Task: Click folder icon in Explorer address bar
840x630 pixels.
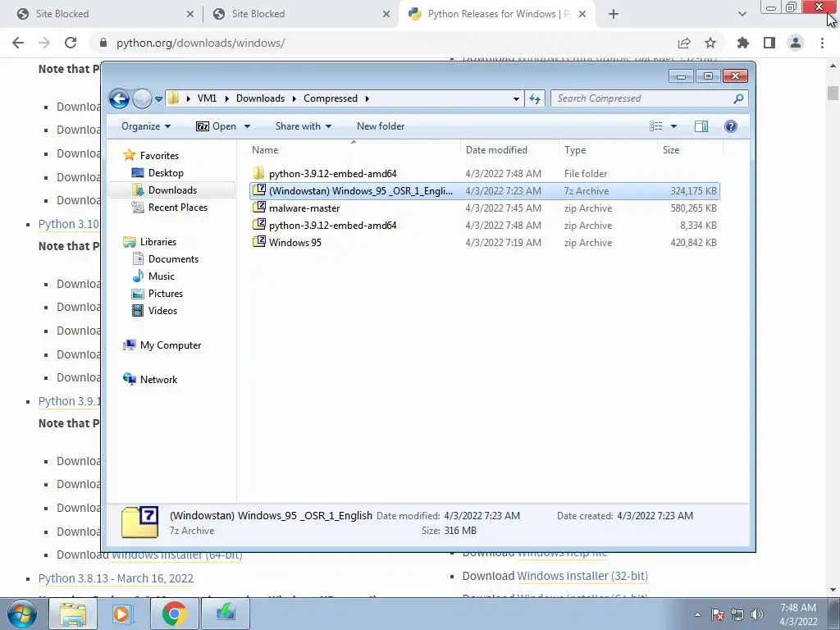Action: tap(173, 98)
